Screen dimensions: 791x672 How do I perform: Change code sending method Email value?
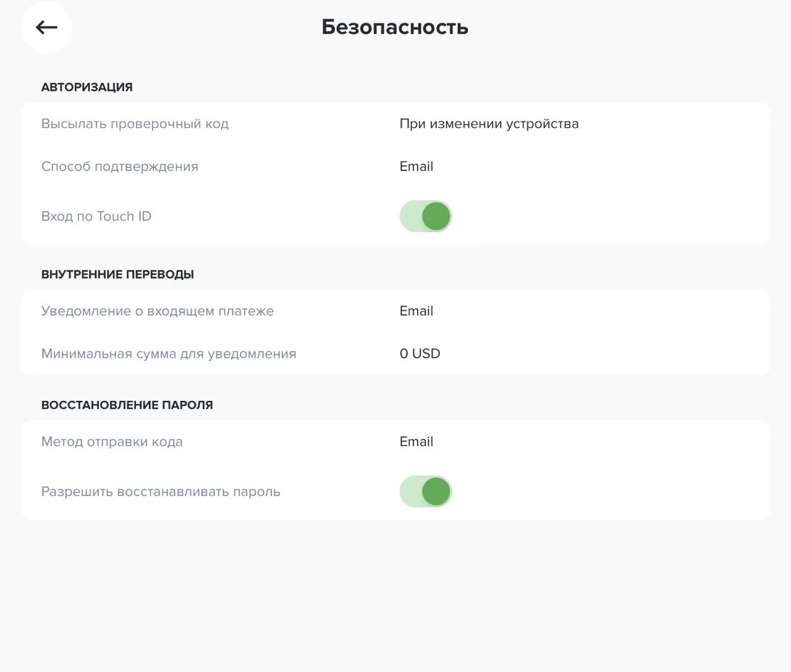416,442
